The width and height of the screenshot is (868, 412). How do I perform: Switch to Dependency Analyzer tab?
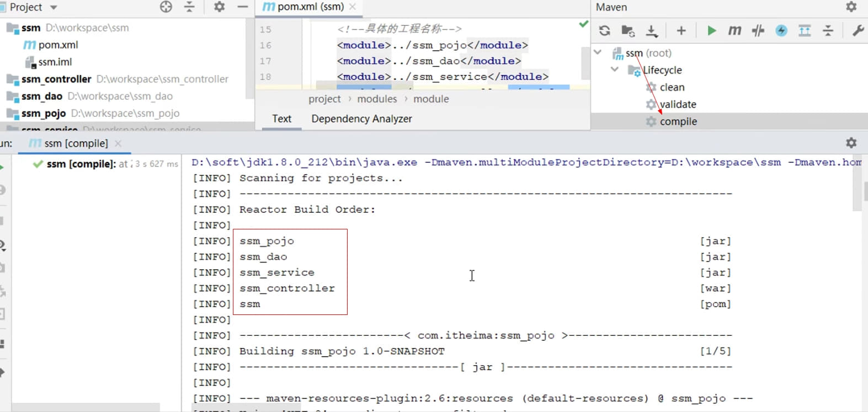361,119
